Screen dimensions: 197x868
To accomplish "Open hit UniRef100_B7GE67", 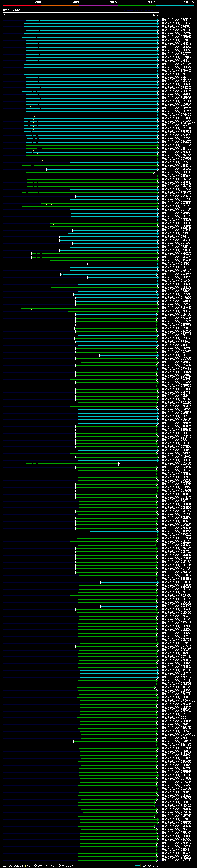I will click(x=176, y=311).
